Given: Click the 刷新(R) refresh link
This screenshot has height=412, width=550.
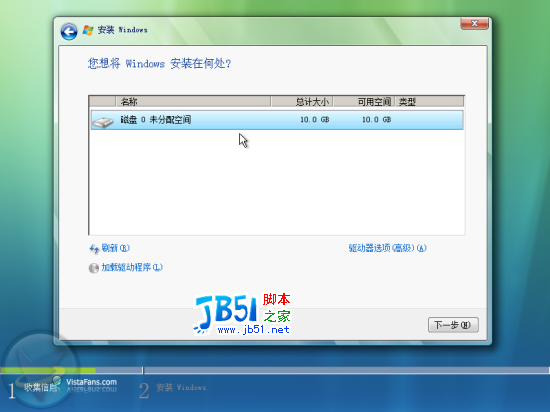Looking at the screenshot, I should [x=115, y=248].
